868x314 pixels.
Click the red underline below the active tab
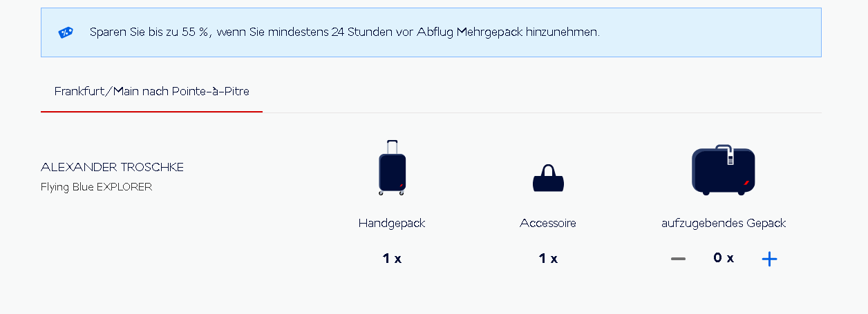(152, 111)
